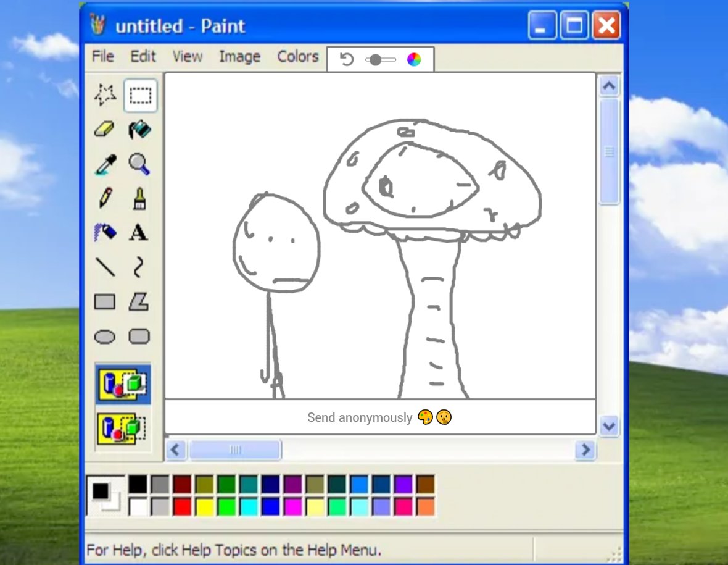The width and height of the screenshot is (728, 565).
Task: Minimize the Paint window
Action: (542, 25)
